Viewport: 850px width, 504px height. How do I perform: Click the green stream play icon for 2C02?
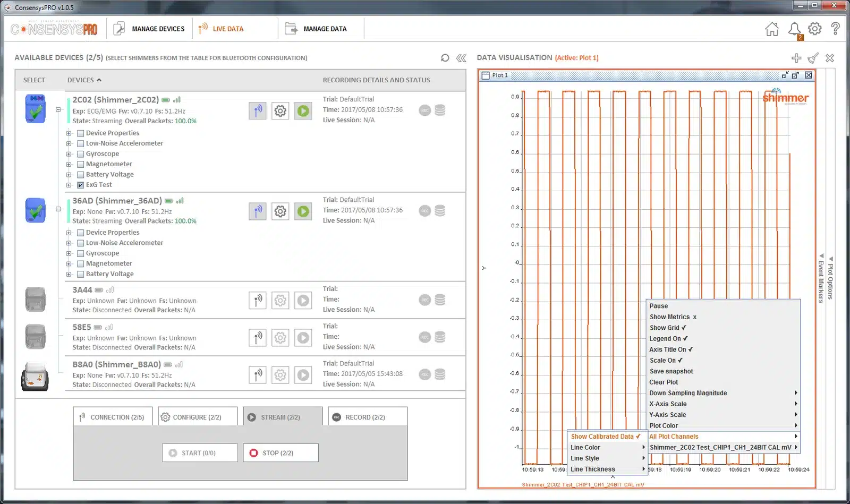(303, 110)
